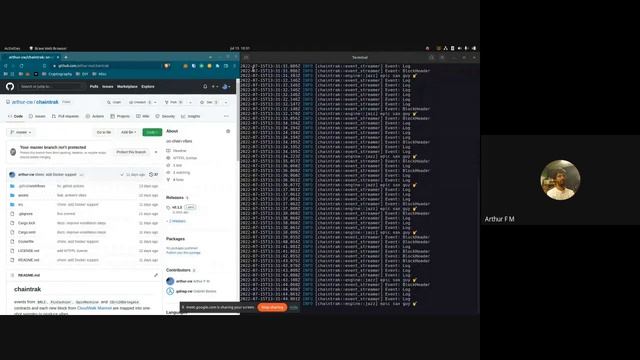The height and width of the screenshot is (360, 640).
Task: Open the green Code dropdown button
Action: 152,132
